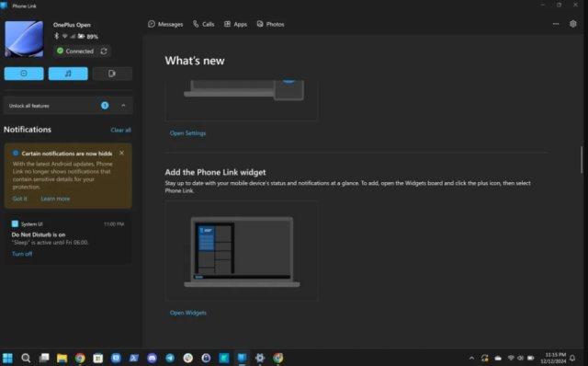Click the battery tray icon
Image resolution: width=588 pixels, height=366 pixels.
531,358
